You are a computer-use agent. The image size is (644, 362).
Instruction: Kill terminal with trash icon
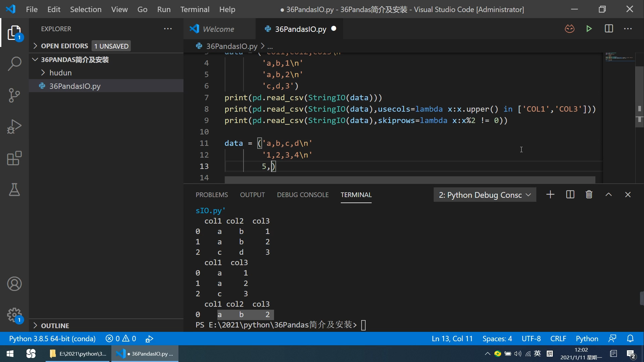pyautogui.click(x=589, y=195)
